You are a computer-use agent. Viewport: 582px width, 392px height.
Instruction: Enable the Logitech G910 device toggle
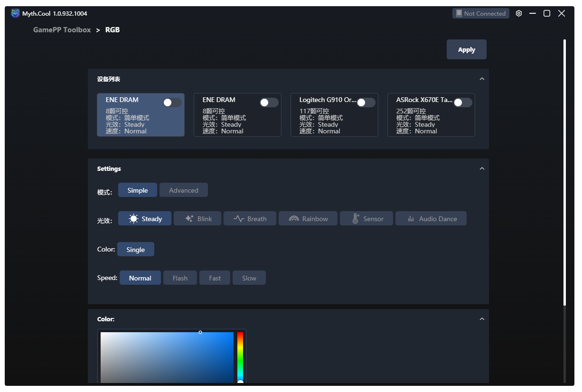(x=366, y=103)
